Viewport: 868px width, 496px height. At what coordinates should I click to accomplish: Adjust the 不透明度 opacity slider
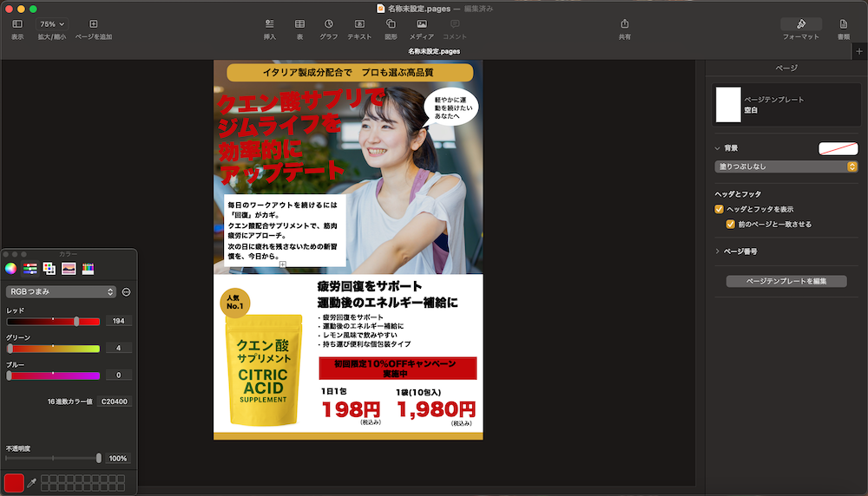[x=53, y=459]
